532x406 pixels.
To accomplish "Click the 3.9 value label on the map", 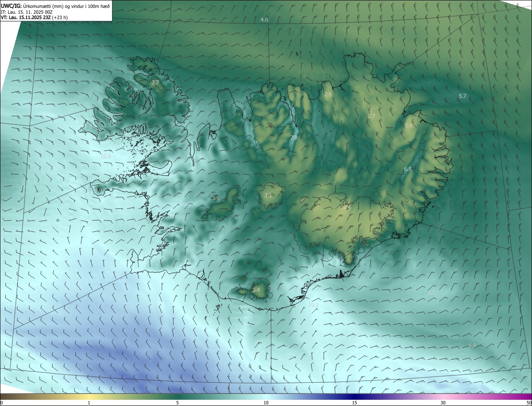I will click(x=216, y=198).
